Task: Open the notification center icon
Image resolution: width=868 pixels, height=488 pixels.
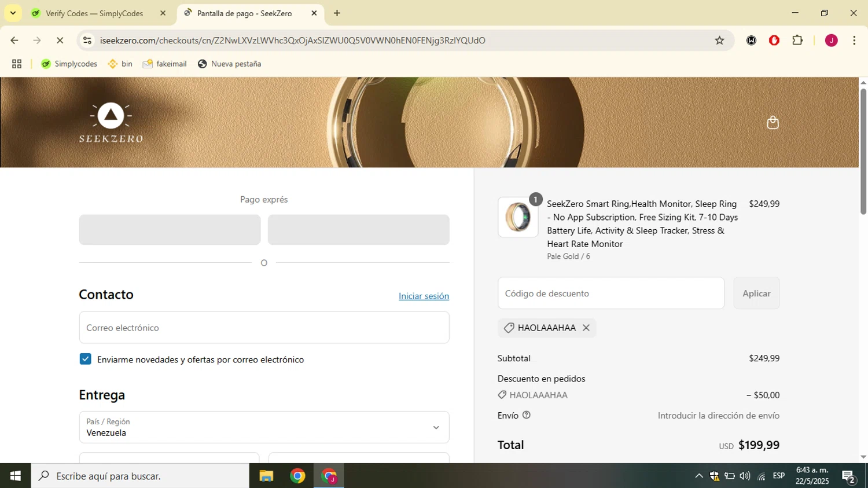Action: (x=849, y=476)
